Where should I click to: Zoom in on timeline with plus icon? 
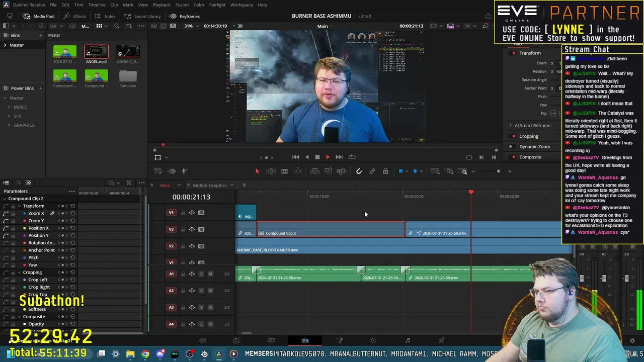coord(510,171)
